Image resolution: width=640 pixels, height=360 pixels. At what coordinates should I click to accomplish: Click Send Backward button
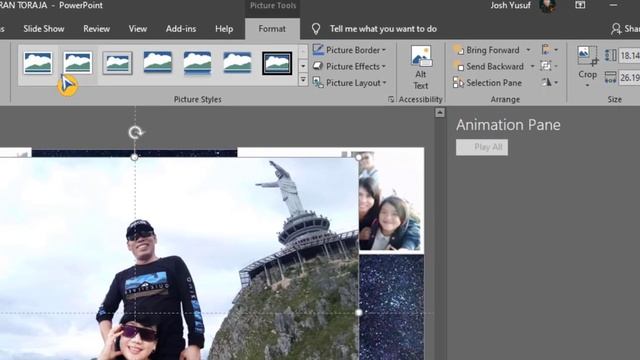(x=488, y=66)
